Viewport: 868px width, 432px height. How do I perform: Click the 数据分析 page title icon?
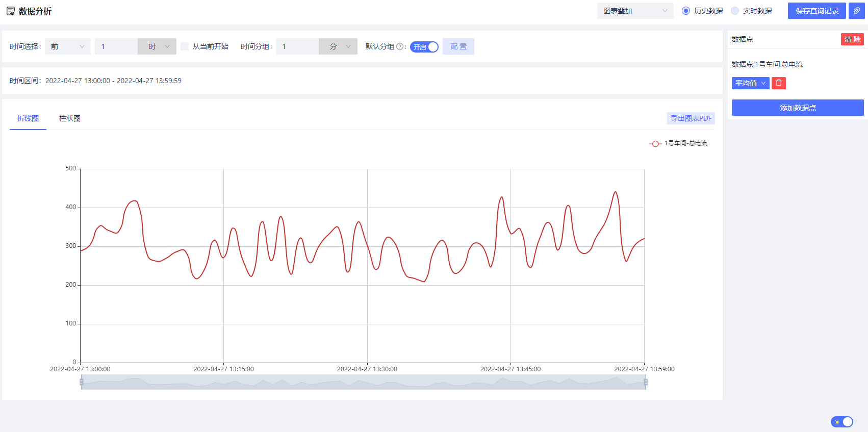coord(11,11)
